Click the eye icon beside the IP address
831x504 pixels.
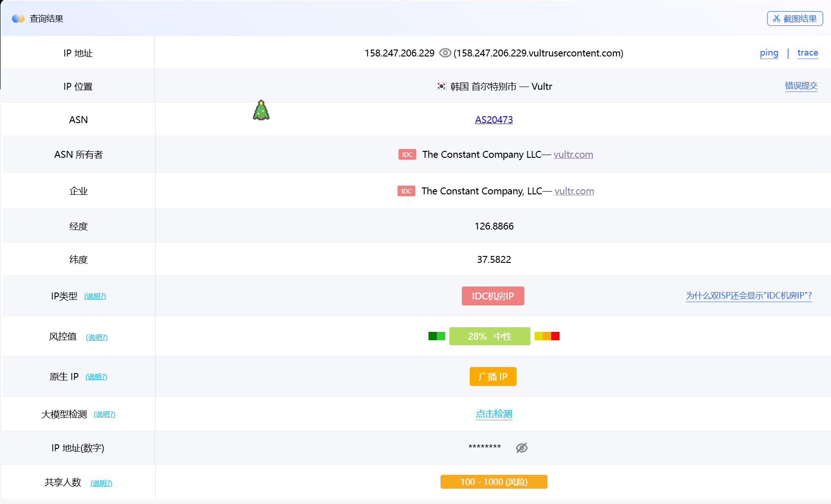pos(445,53)
